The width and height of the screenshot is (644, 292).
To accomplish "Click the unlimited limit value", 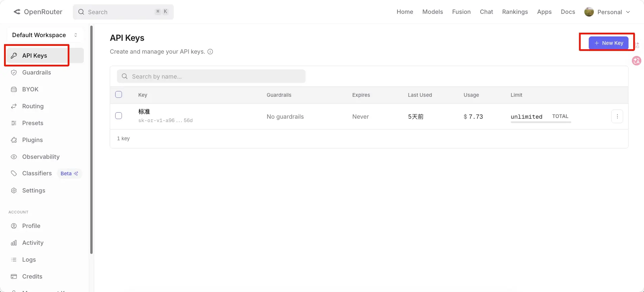I will (x=526, y=117).
